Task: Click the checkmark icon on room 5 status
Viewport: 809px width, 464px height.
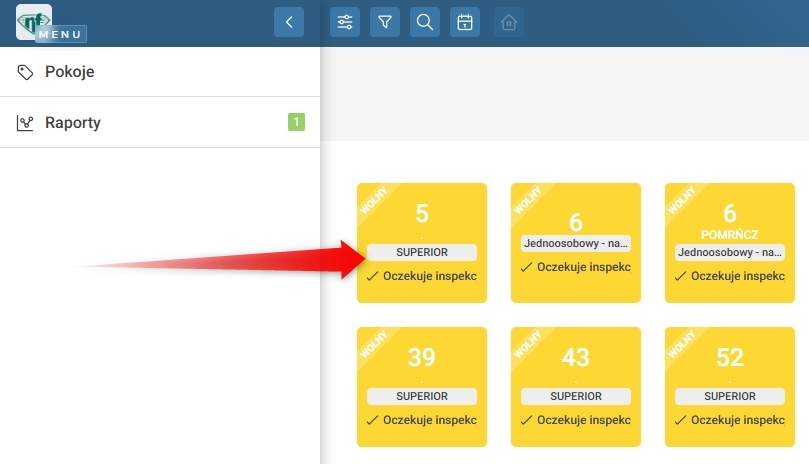Action: tap(373, 277)
